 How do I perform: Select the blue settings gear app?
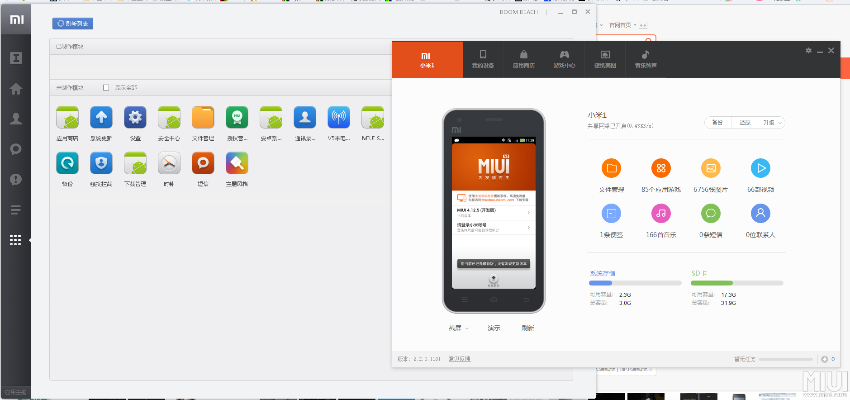(x=135, y=117)
